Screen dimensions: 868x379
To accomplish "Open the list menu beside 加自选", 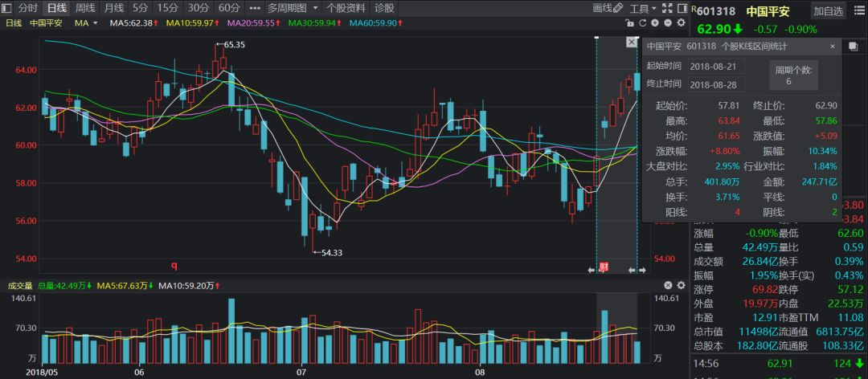I will pos(857,10).
